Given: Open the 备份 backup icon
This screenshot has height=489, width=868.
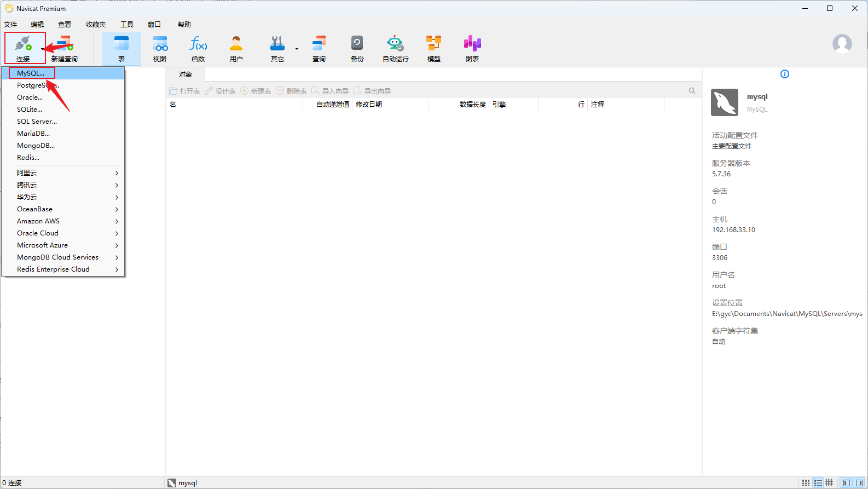Looking at the screenshot, I should [x=357, y=48].
